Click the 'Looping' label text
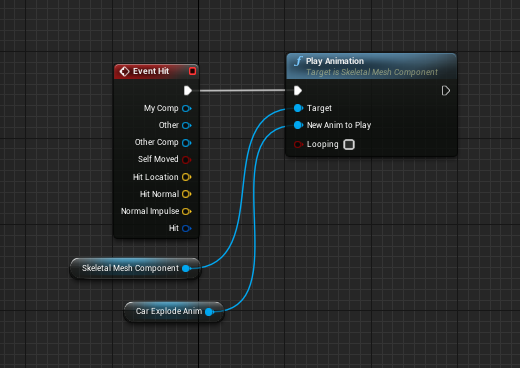 click(x=322, y=144)
